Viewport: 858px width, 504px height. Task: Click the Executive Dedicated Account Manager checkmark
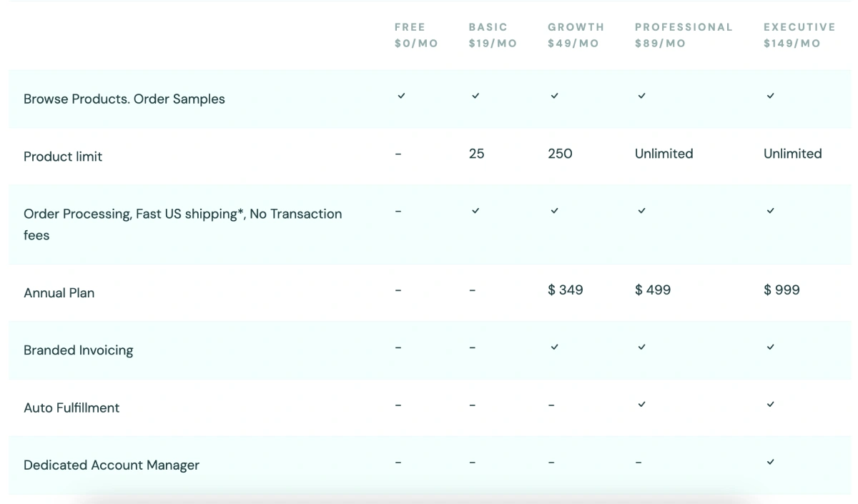pyautogui.click(x=770, y=462)
